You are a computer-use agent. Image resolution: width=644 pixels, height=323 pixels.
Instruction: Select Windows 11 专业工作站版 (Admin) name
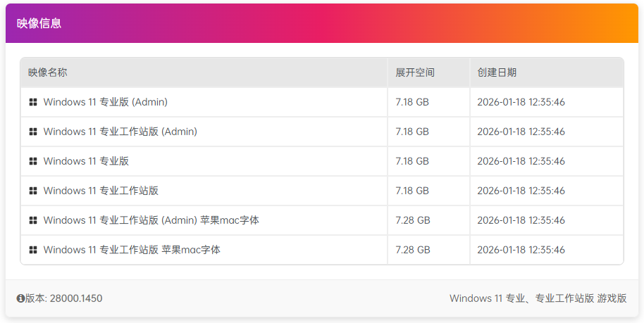pyautogui.click(x=120, y=132)
